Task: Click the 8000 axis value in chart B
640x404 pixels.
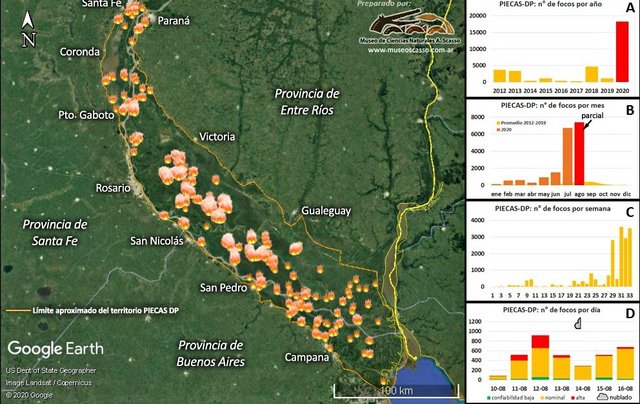Action: pos(479,117)
